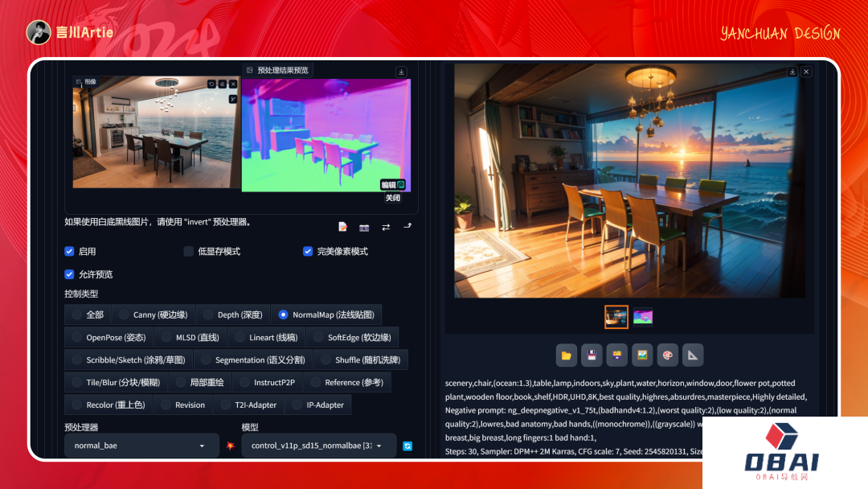This screenshot has height=489, width=868.
Task: Click the brush tool icon on the input image
Action: 233,99
